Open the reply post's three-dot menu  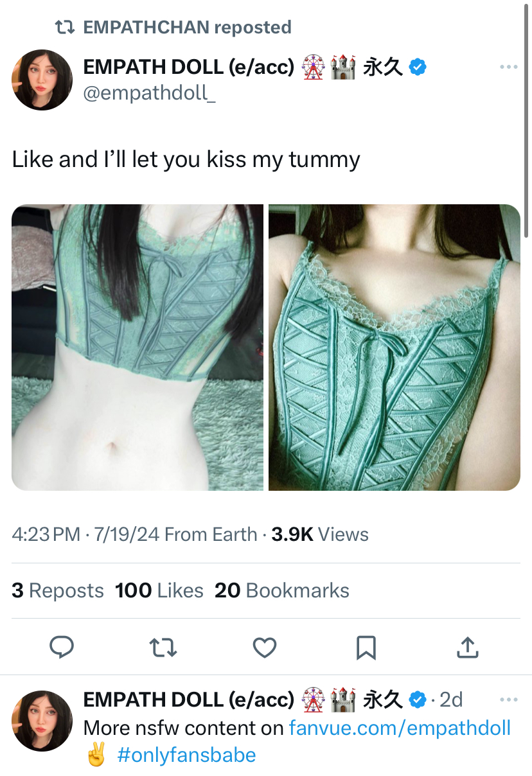[508, 700]
